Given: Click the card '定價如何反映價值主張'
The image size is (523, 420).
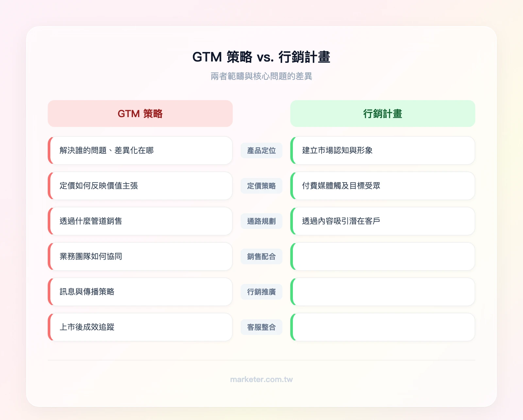Looking at the screenshot, I should tap(140, 186).
